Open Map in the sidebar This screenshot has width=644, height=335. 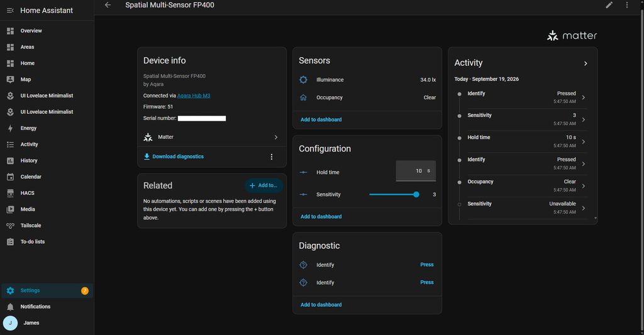point(25,79)
